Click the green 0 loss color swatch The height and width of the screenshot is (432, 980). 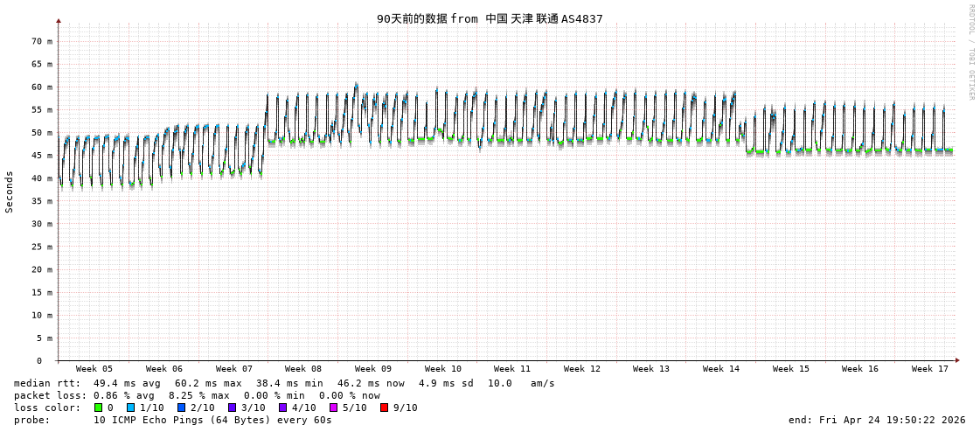[99, 408]
